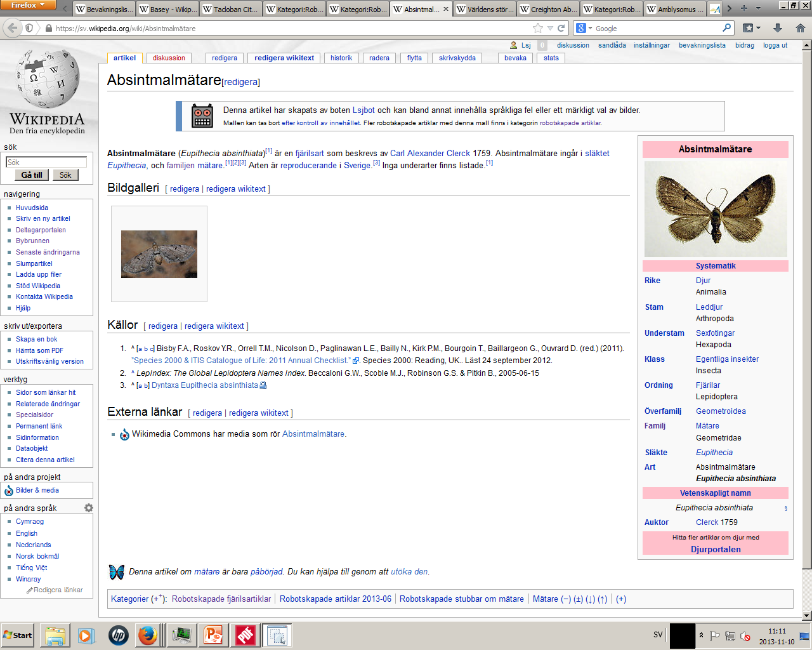Viewport: 812px width, 650px height.
Task: Follow the 'Lsjbot' link
Action: click(363, 110)
